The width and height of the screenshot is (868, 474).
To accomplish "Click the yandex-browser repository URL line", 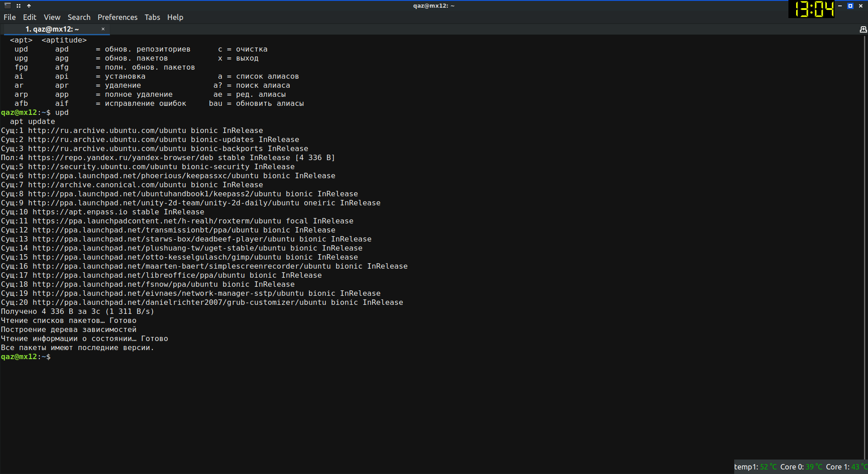I will (168, 157).
